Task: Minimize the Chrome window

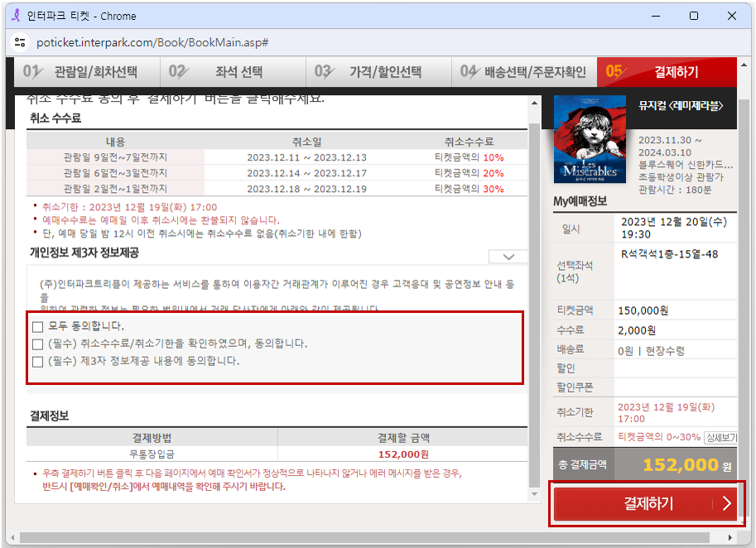Action: point(655,16)
